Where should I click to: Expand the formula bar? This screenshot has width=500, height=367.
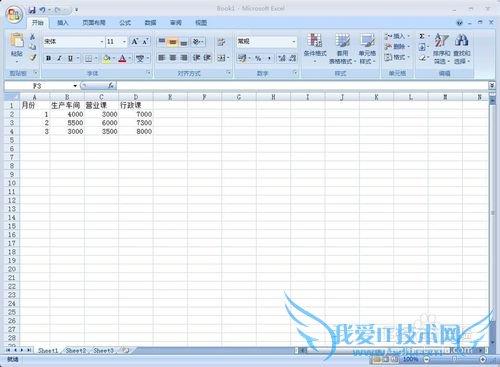click(492, 86)
